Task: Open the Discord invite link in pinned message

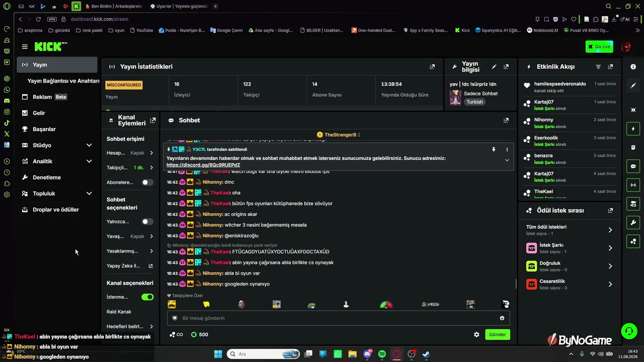Action: coord(203,165)
